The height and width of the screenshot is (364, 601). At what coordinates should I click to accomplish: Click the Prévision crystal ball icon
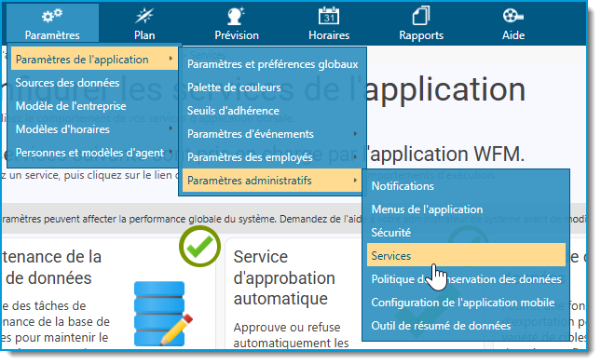(236, 16)
